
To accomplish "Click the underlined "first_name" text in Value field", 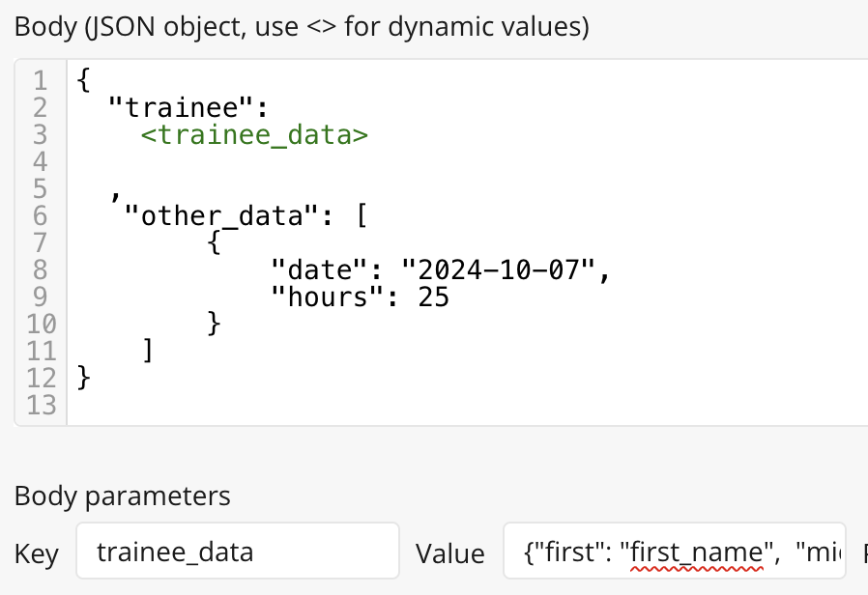I will 697,553.
